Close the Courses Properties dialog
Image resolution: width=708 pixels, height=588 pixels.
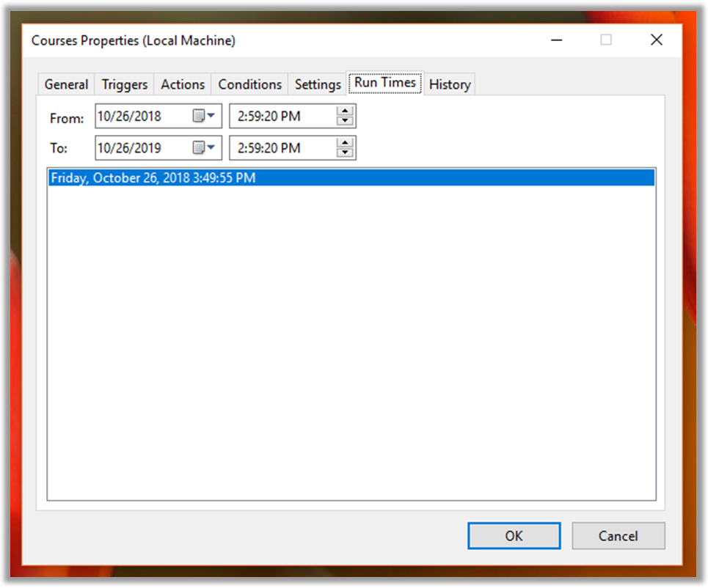[656, 40]
